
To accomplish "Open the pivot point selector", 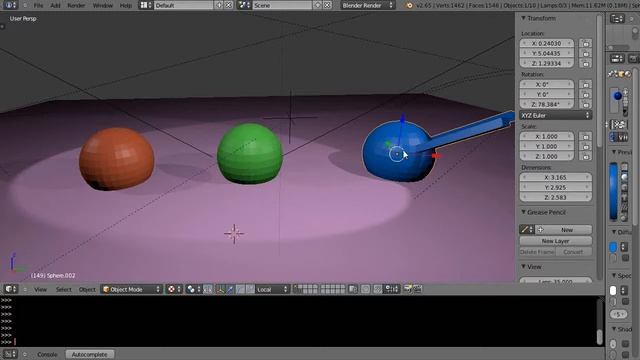I will click(x=193, y=289).
